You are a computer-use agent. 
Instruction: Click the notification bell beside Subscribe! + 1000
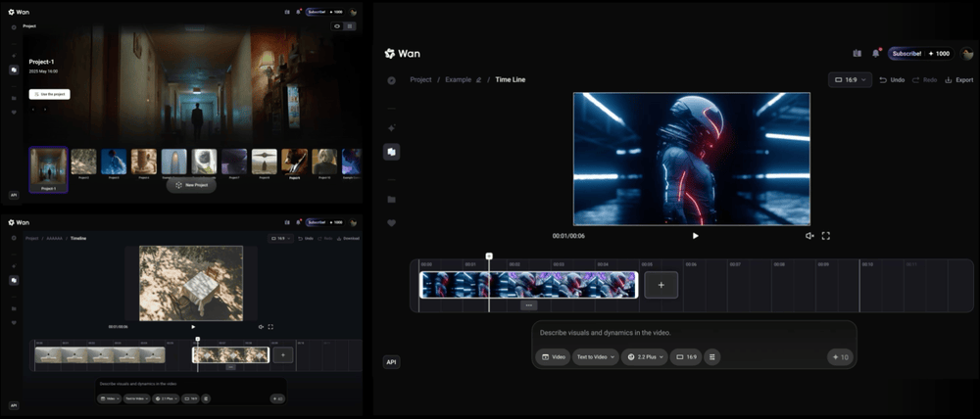pyautogui.click(x=876, y=53)
